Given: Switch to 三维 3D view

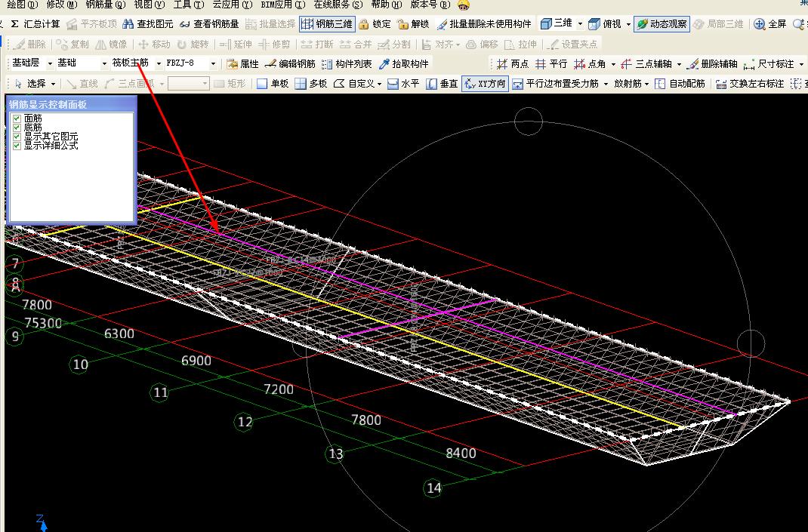Looking at the screenshot, I should click(557, 23).
